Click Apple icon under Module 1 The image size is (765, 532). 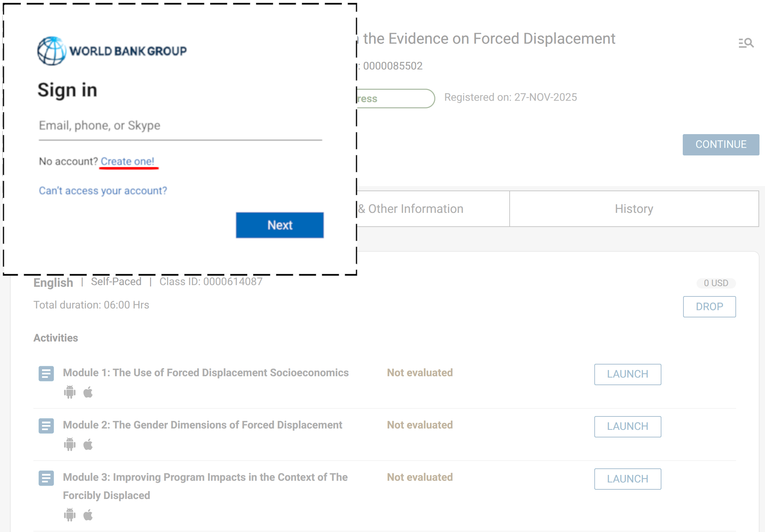tap(88, 392)
